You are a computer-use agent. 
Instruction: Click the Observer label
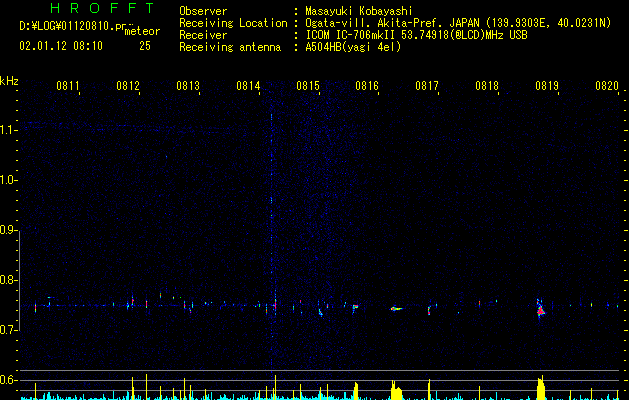click(203, 11)
